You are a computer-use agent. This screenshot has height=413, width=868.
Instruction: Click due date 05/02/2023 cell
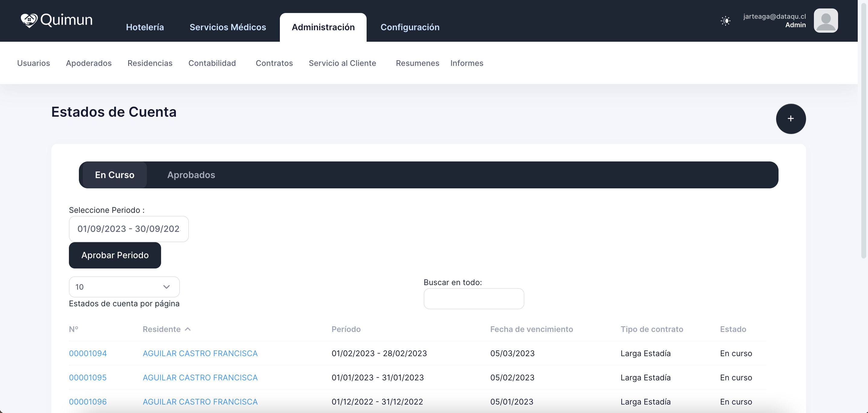point(512,377)
